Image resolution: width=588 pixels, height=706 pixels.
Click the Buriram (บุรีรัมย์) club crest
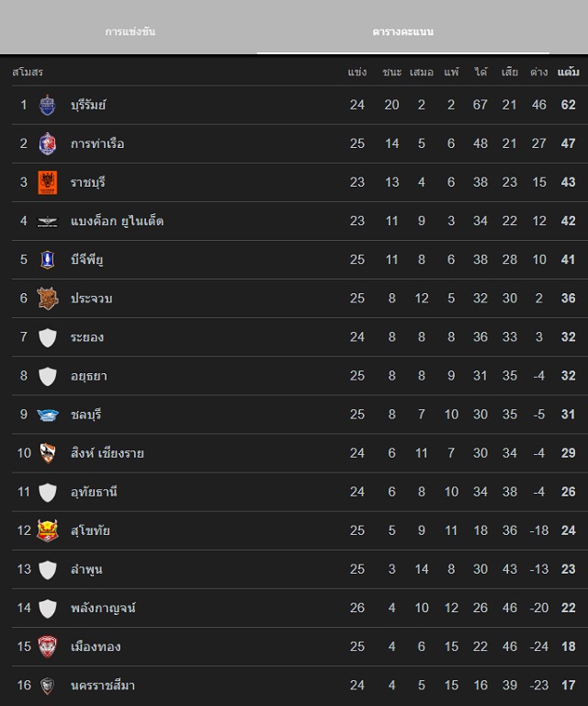click(48, 105)
